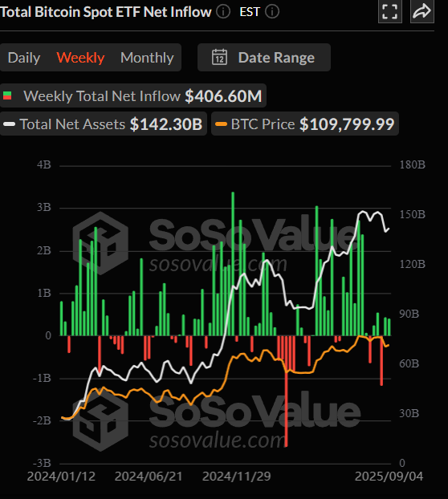This screenshot has width=448, height=499.
Task: Open info icon beside Net Inflow title
Action: click(223, 12)
